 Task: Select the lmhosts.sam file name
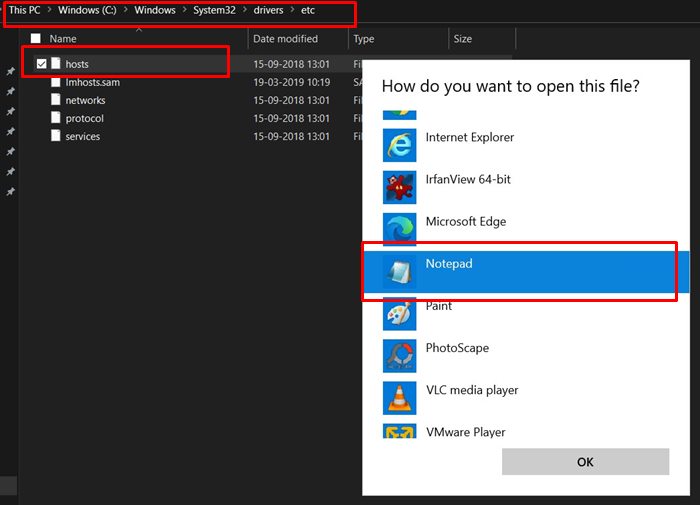click(93, 82)
